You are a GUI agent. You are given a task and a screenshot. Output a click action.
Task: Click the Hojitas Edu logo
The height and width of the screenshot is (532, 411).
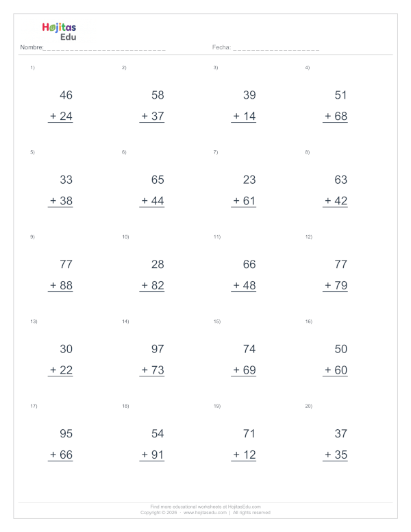(59, 32)
